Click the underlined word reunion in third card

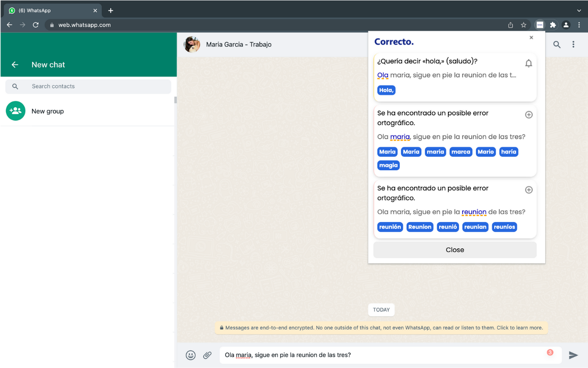click(474, 212)
